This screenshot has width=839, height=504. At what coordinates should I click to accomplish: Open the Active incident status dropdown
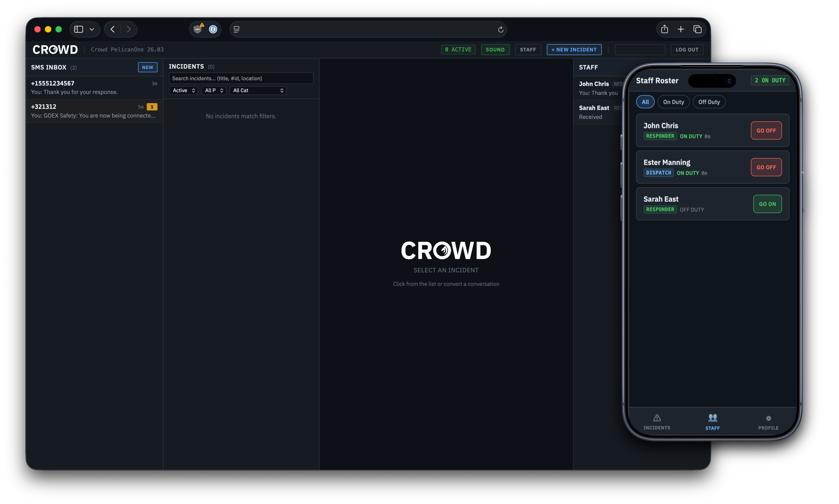183,90
